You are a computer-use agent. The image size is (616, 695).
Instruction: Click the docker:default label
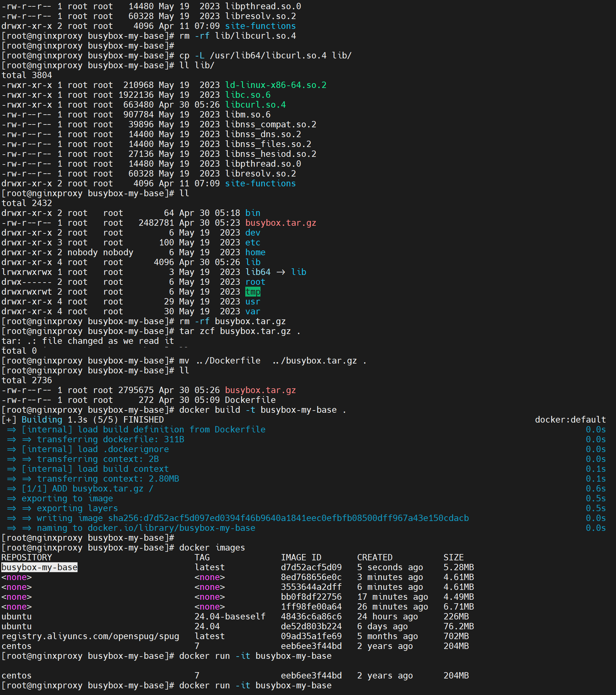click(x=570, y=420)
